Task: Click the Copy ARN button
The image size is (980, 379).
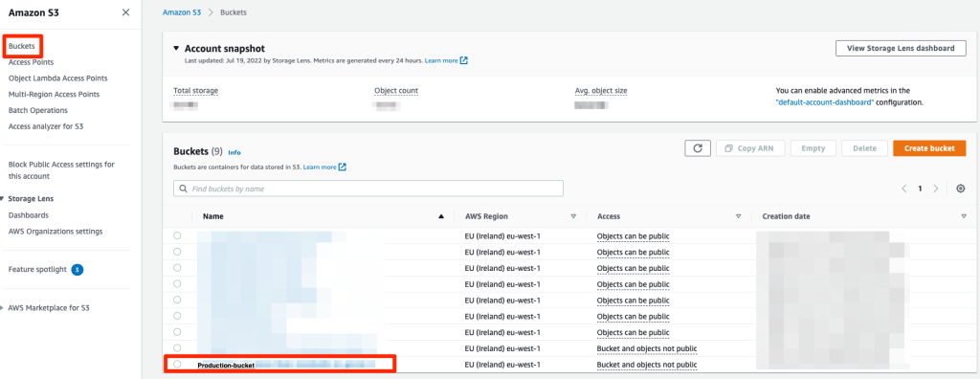Action: [750, 148]
